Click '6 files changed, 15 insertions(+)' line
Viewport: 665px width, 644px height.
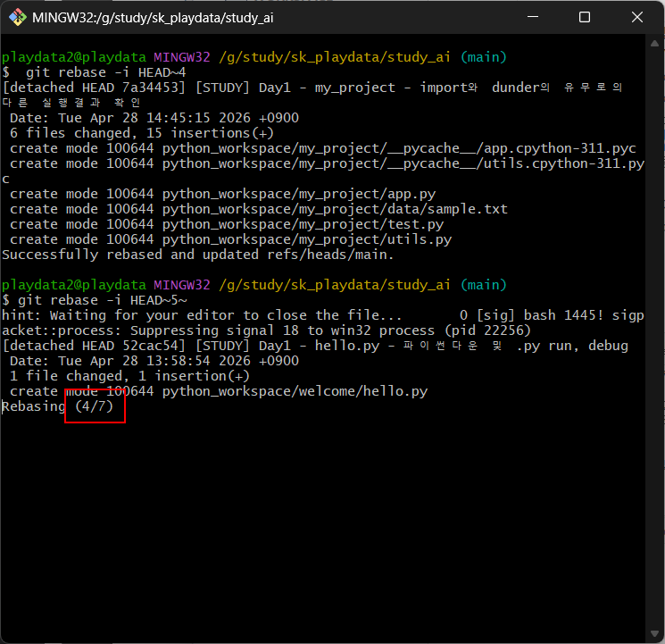pyautogui.click(x=142, y=133)
